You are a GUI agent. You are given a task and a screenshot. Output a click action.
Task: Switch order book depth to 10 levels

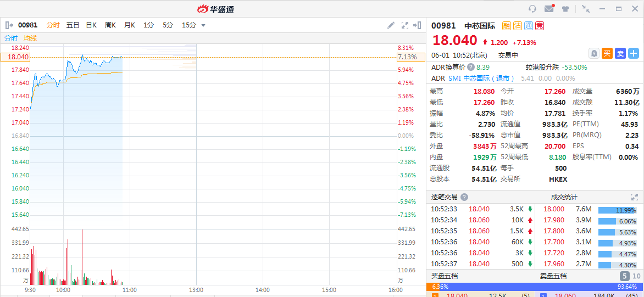636,276
